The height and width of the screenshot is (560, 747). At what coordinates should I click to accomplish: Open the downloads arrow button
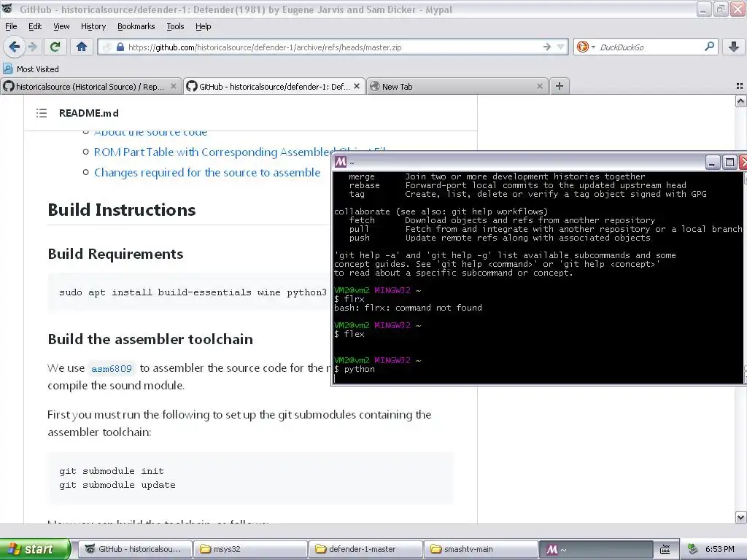[x=734, y=47]
